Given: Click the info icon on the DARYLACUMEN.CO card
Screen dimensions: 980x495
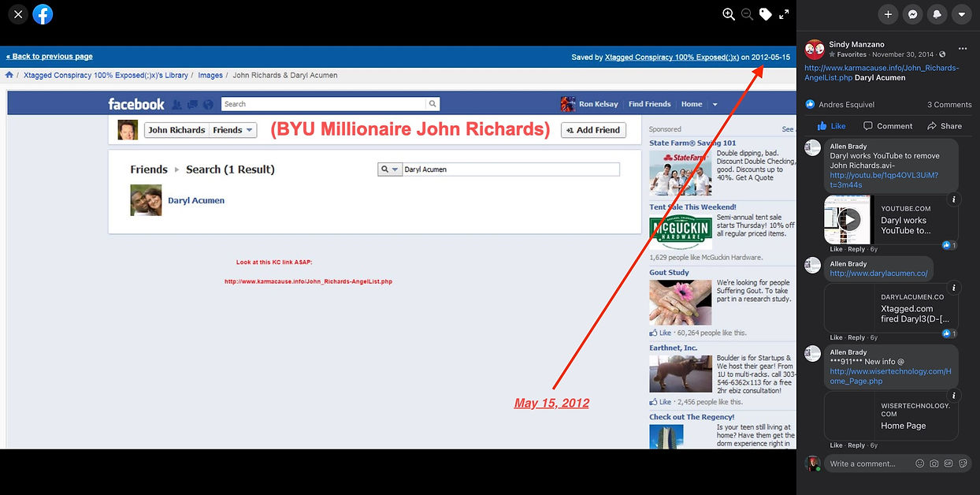Looking at the screenshot, I should pyautogui.click(x=954, y=288).
